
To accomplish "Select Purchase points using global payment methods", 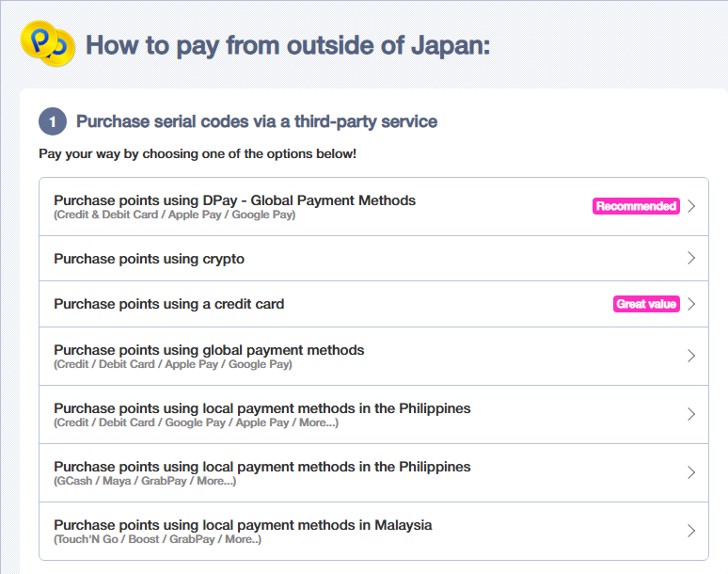I will (373, 357).
